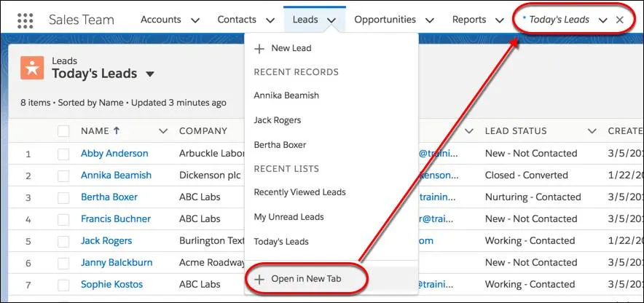The image size is (644, 303).
Task: Open the list view picker triangle
Action: (x=150, y=74)
